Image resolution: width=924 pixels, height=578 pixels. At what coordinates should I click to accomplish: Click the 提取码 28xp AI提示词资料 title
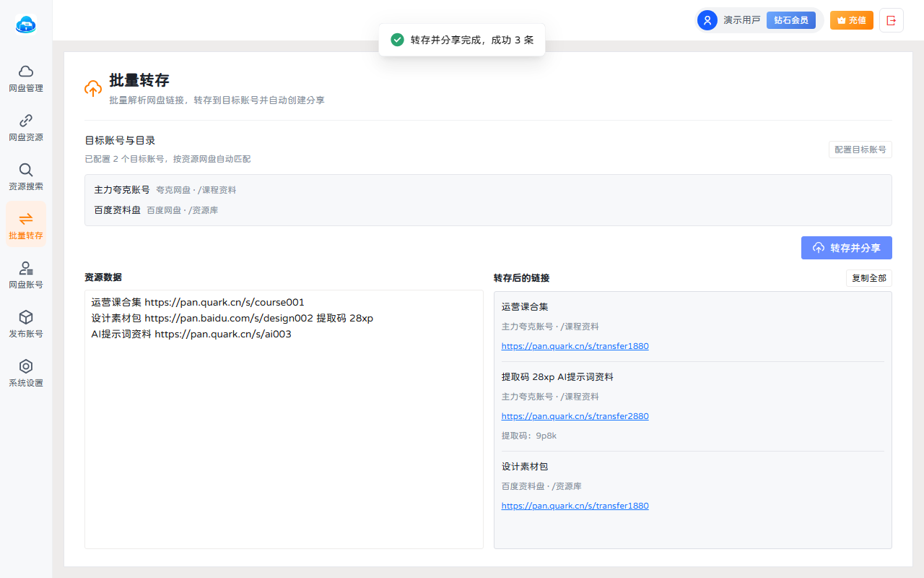[x=557, y=377]
